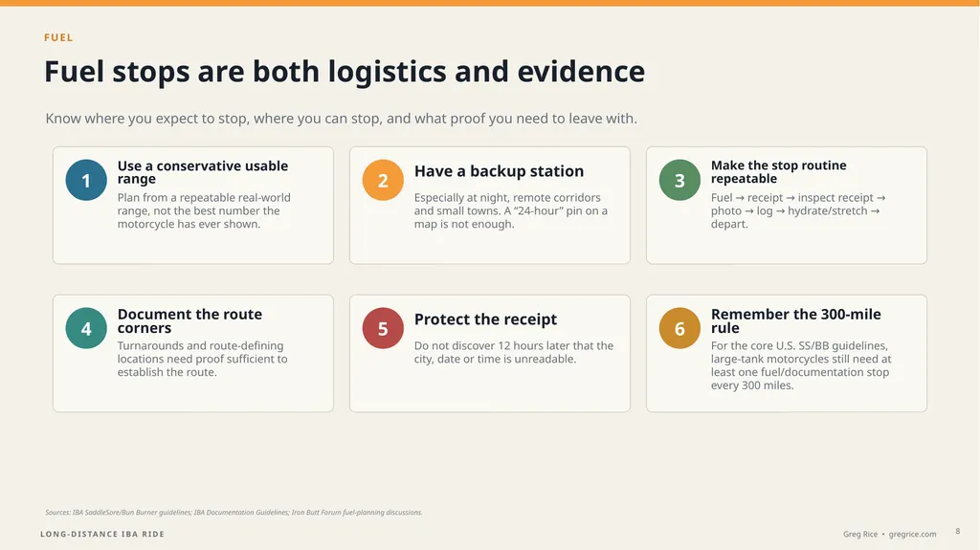This screenshot has height=550, width=980.
Task: Click the text 'Do not discover 12 hours later'
Action: 514,353
